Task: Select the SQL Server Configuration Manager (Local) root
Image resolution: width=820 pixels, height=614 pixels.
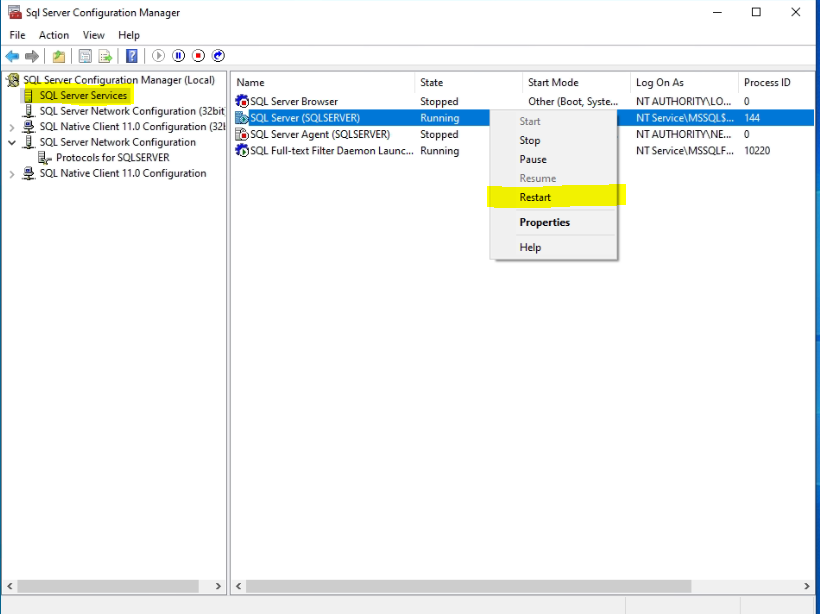Action: coord(119,80)
